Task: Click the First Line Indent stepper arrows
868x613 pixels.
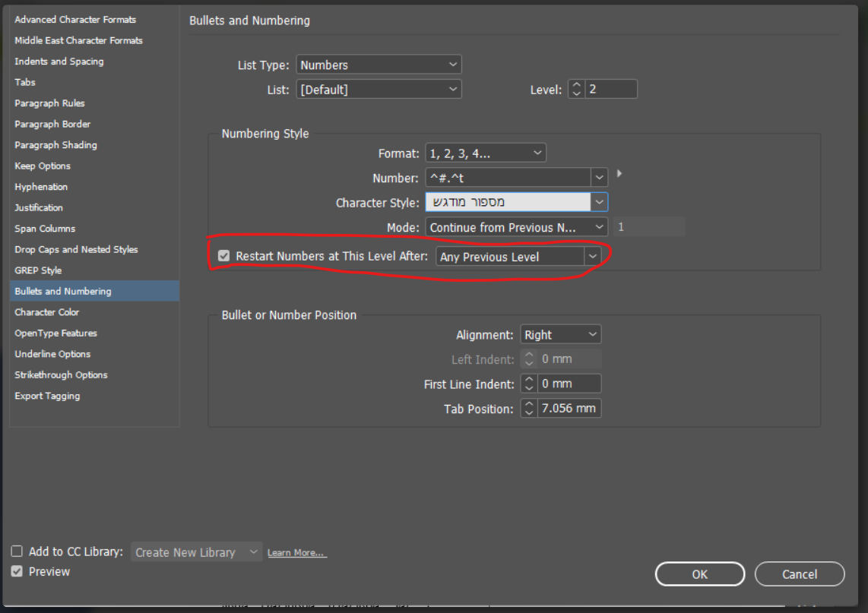Action: pyautogui.click(x=529, y=384)
